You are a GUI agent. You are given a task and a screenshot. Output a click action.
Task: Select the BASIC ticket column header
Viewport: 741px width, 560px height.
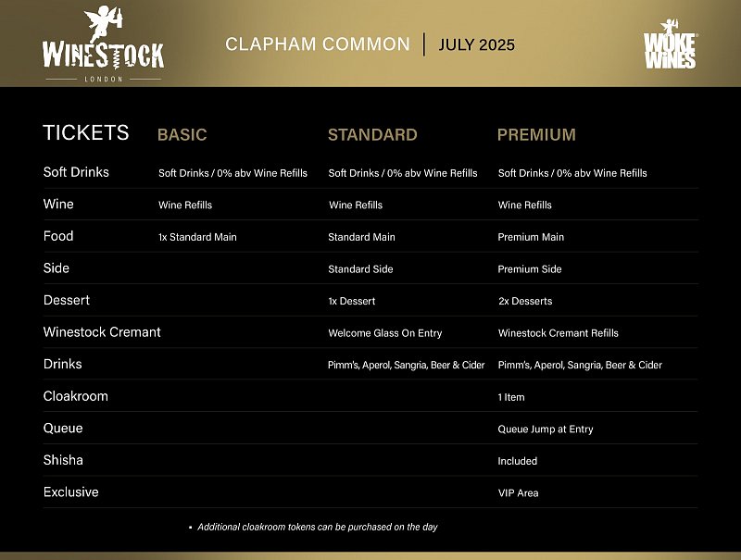[182, 134]
